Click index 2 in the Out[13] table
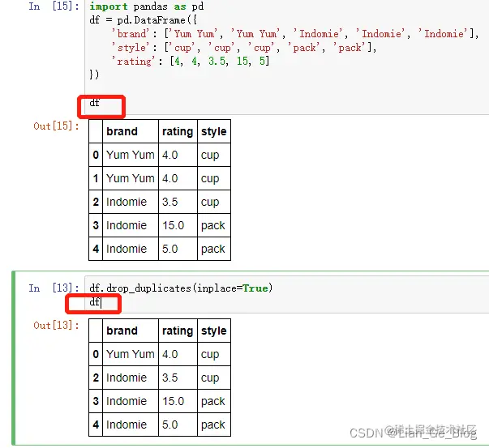 [96, 378]
